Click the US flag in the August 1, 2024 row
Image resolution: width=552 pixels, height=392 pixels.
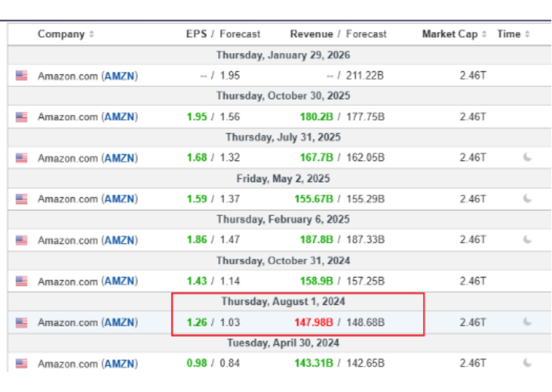pyautogui.click(x=21, y=322)
